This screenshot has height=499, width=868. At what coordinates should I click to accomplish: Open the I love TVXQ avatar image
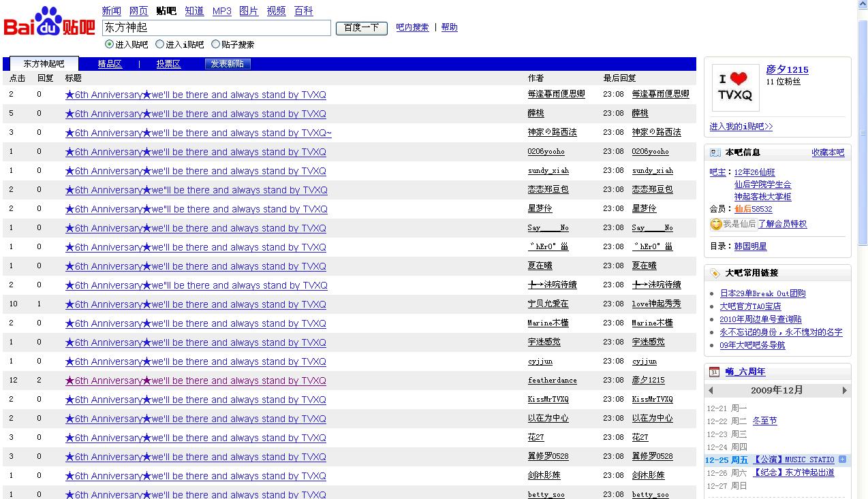pos(736,88)
